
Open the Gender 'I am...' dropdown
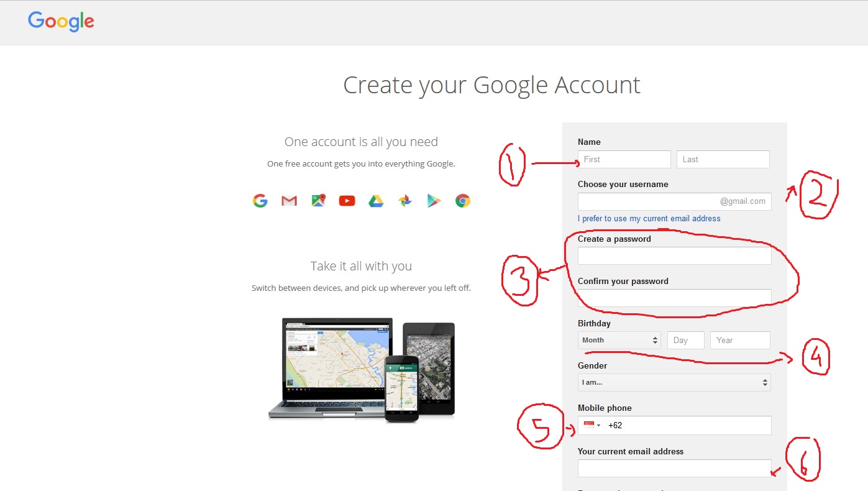(674, 382)
